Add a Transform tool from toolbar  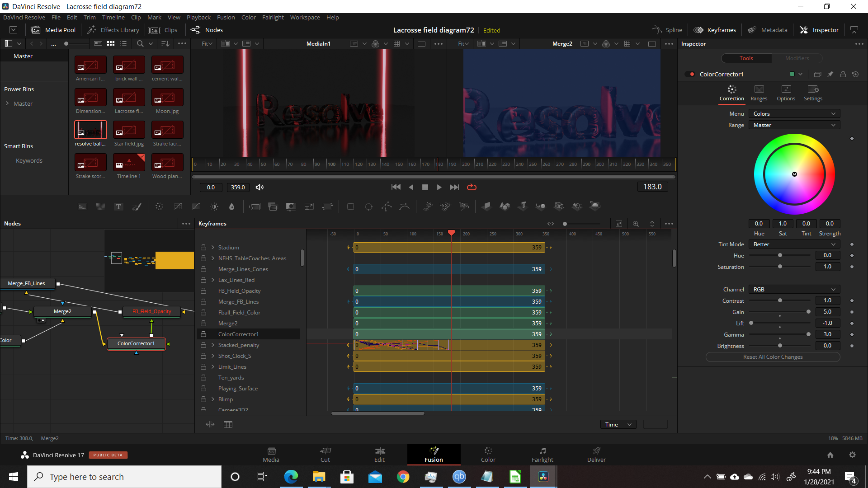(x=327, y=206)
